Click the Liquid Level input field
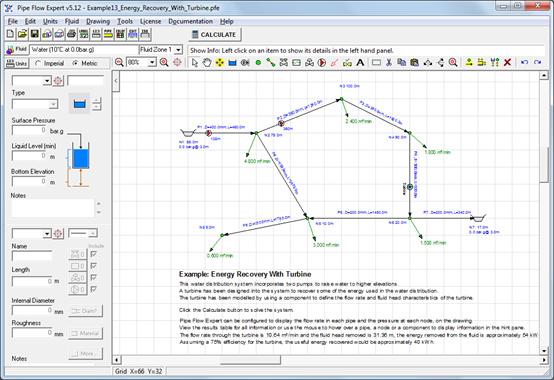 (x=30, y=156)
